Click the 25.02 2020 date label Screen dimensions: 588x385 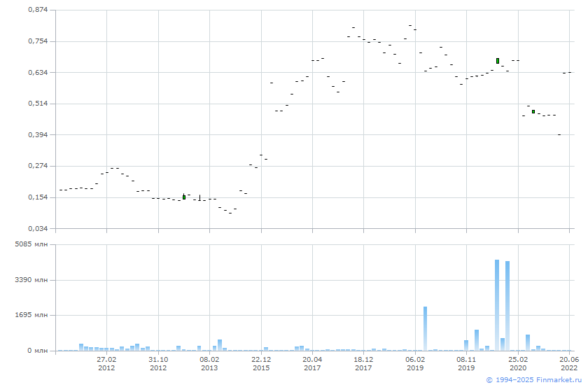(518, 363)
